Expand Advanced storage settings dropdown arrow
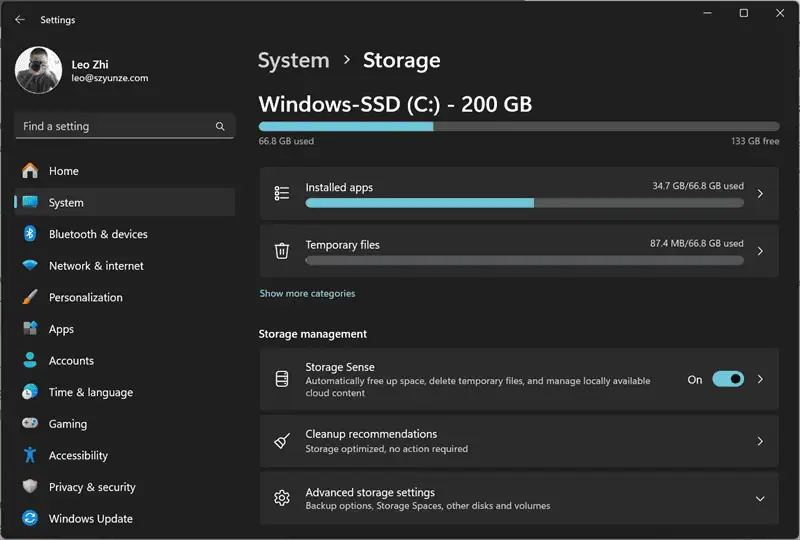Screen dimensions: 800x540 pyautogui.click(x=760, y=499)
